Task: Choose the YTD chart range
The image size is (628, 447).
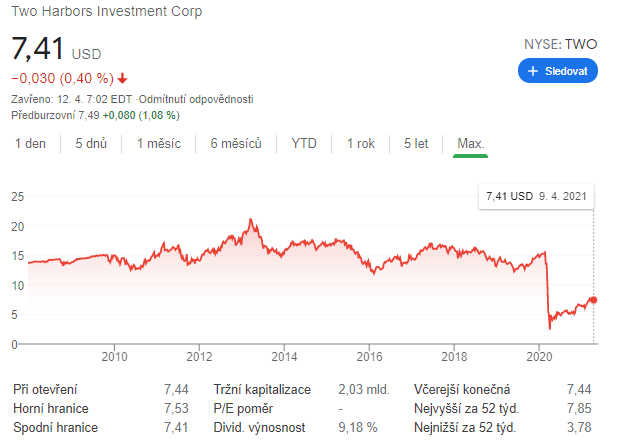Action: point(304,143)
